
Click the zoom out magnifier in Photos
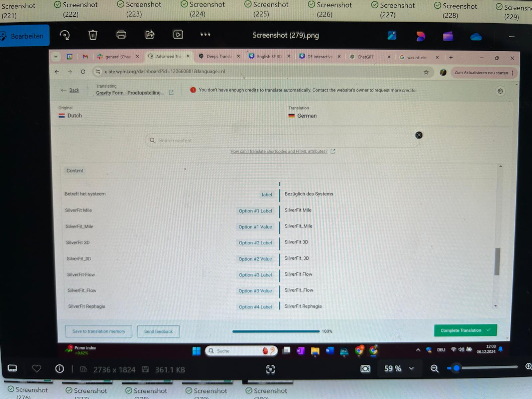coord(434,368)
